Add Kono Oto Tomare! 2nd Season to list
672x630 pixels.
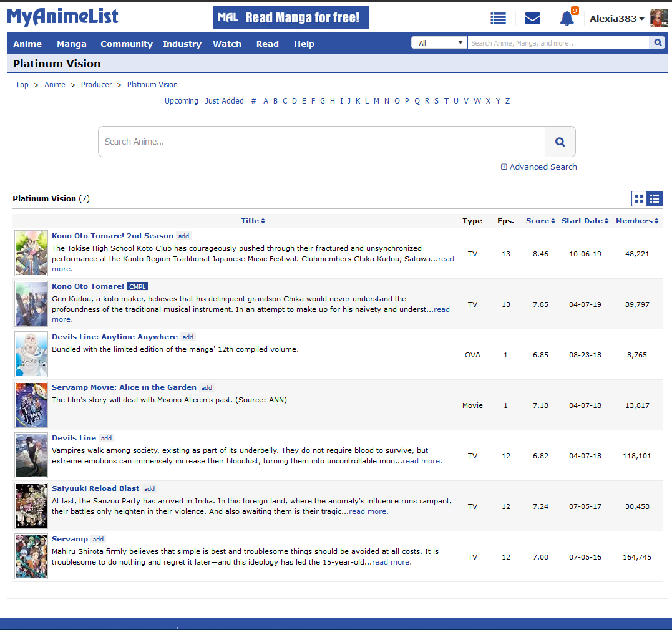[x=184, y=236]
